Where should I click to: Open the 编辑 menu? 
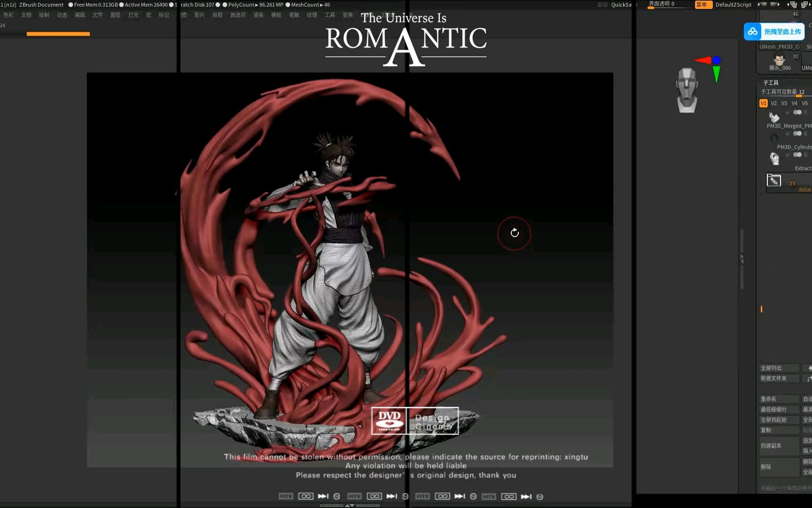click(80, 15)
